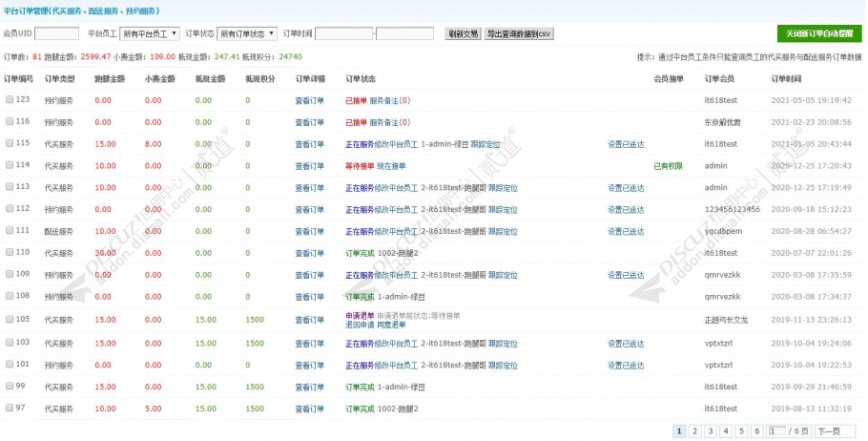Click member name 东京解忧君
This screenshot has width=868, height=441.
pos(722,122)
